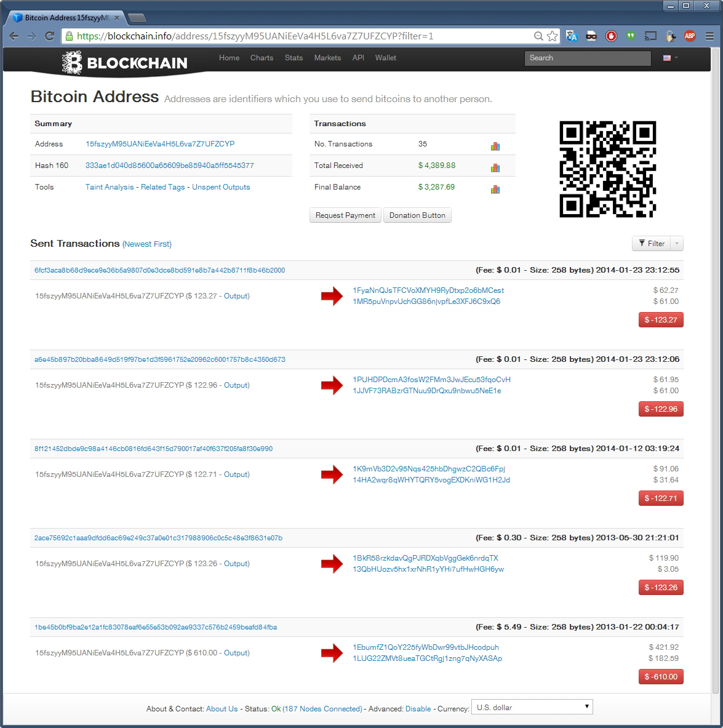Click the $ -123.27 red amount button
This screenshot has height=728, width=723.
(x=661, y=320)
